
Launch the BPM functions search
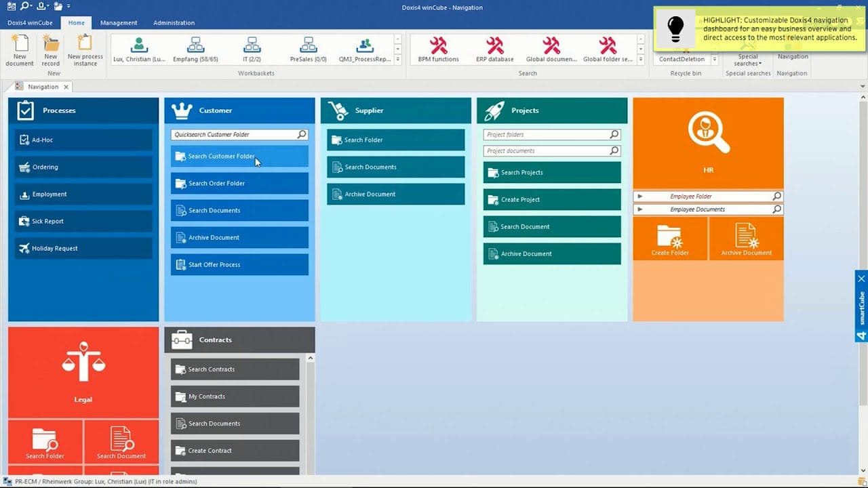pos(439,50)
